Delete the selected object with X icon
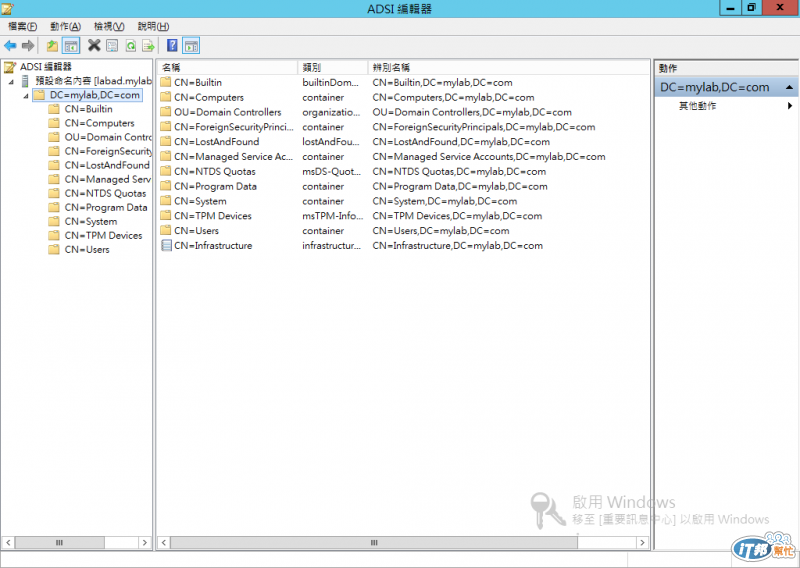Screen dimensions: 800x568 pos(94,45)
